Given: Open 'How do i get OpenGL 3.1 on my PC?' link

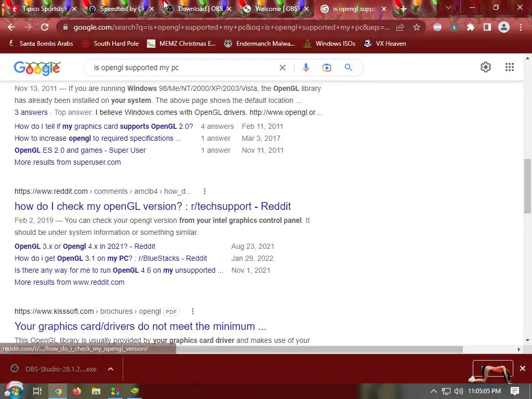Looking at the screenshot, I should (111, 258).
